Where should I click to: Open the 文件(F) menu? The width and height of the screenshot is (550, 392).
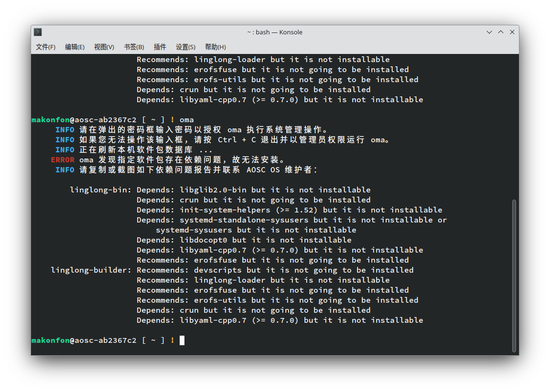click(45, 47)
